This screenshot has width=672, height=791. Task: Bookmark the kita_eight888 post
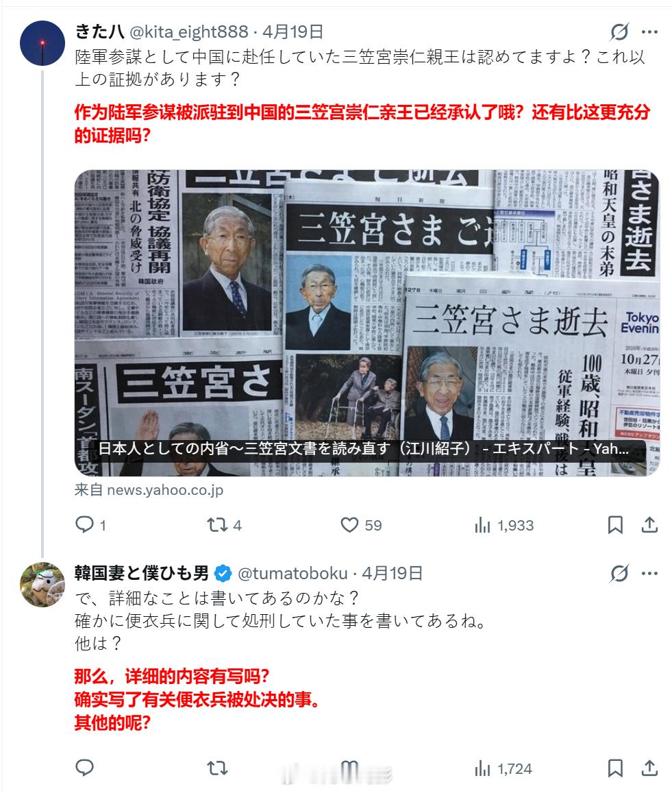(615, 525)
